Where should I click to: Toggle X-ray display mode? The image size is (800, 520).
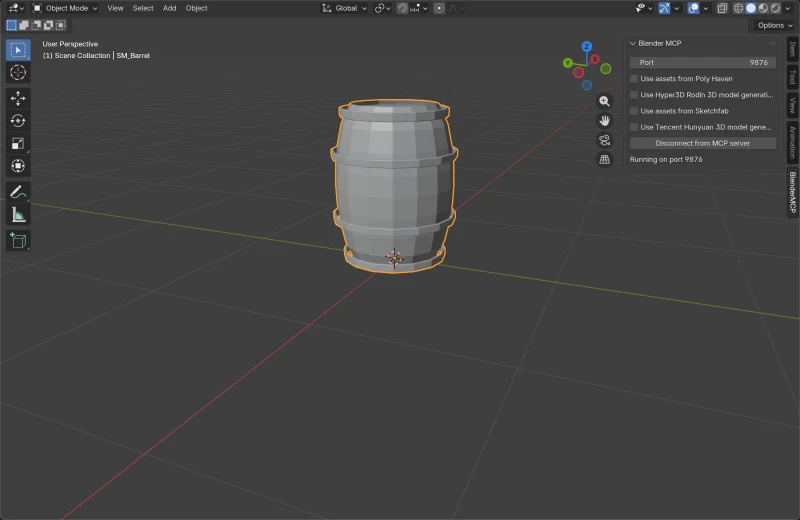pos(722,8)
